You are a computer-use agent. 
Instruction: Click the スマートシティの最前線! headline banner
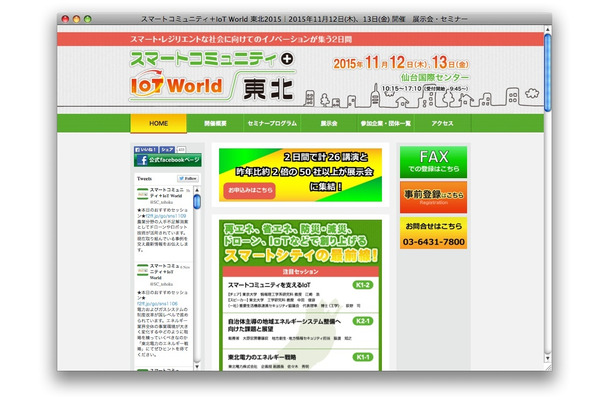point(300,256)
